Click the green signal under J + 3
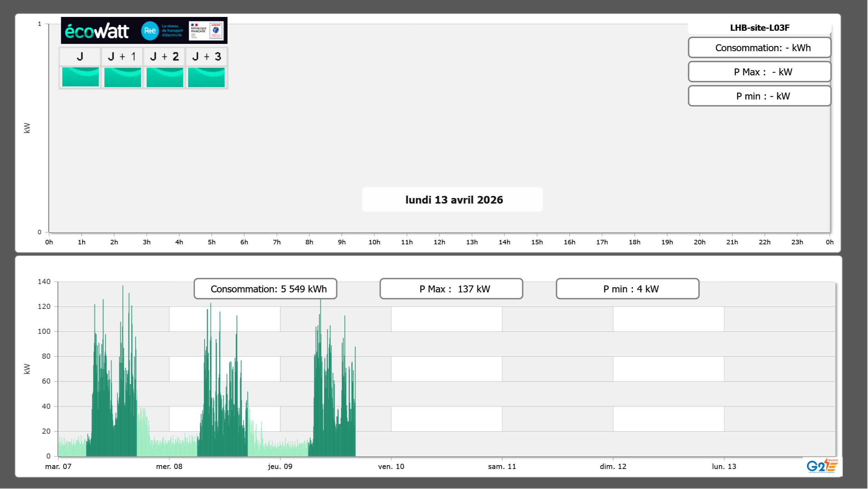 coord(206,77)
